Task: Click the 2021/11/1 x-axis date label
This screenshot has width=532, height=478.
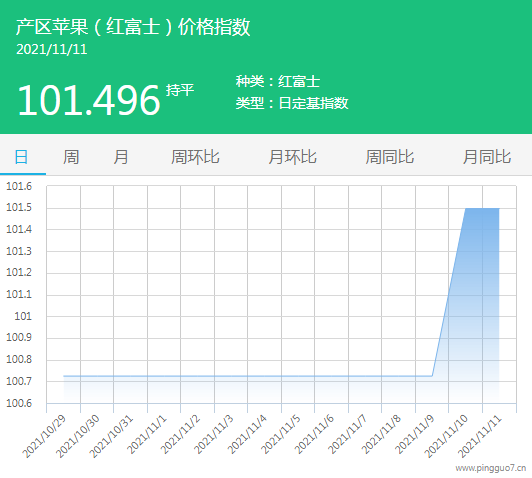Action: (147, 435)
